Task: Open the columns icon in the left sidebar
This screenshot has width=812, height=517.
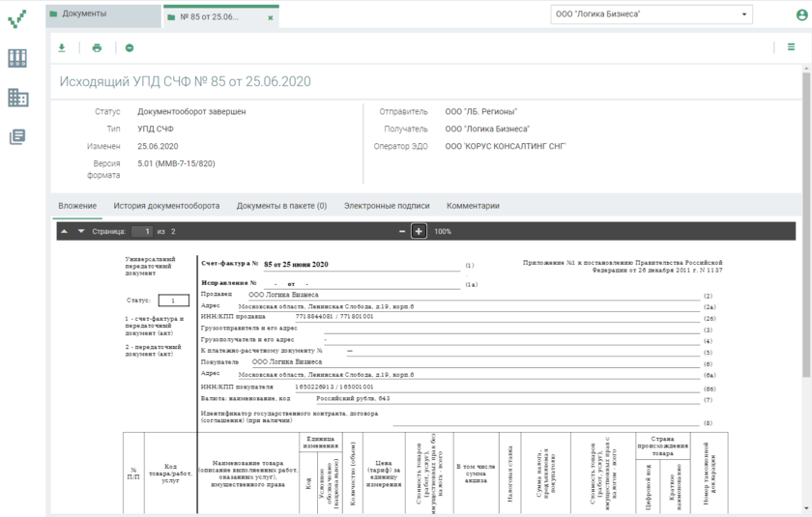Action: [x=17, y=58]
